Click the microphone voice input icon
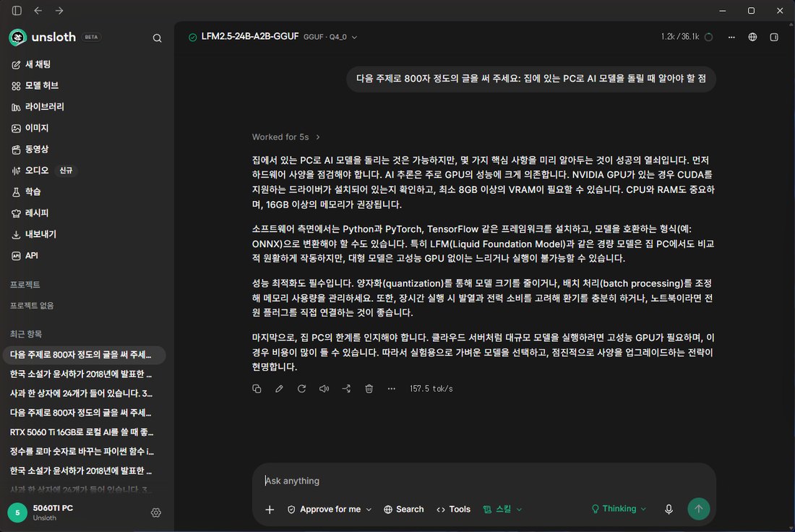795x532 pixels. 669,509
